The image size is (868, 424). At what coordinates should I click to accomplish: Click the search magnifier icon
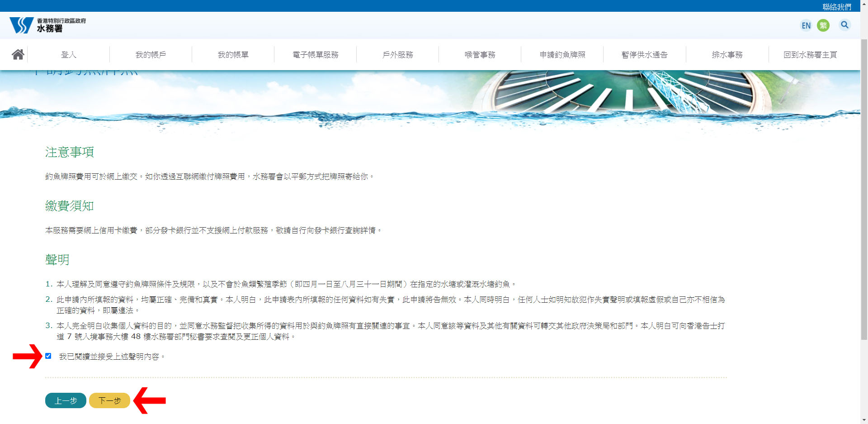pyautogui.click(x=844, y=25)
